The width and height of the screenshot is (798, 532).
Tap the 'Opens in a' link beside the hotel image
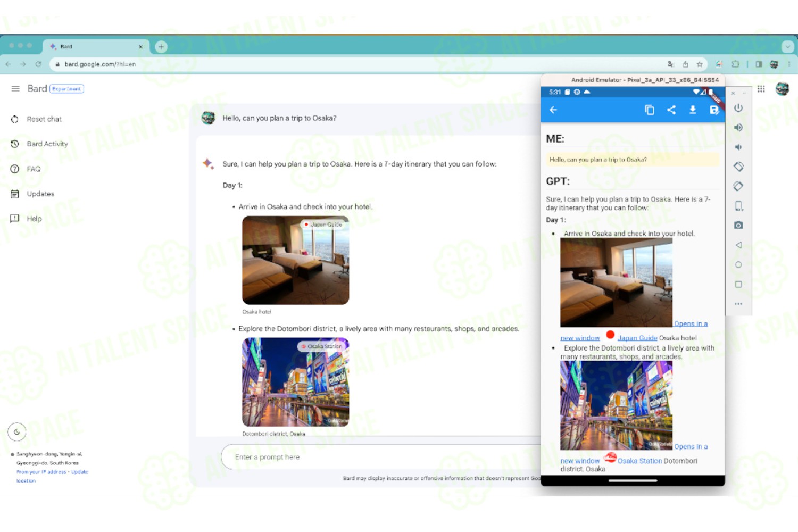coord(691,323)
